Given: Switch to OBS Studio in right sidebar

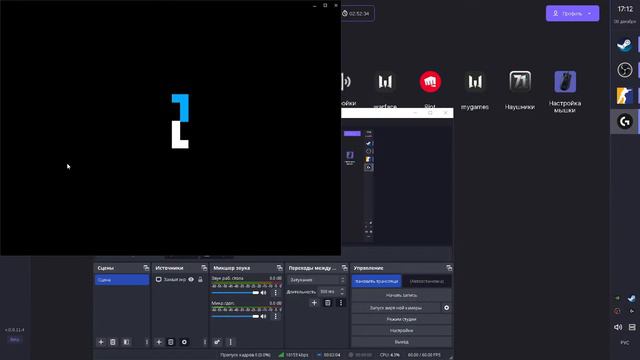Looking at the screenshot, I should pyautogui.click(x=624, y=70).
